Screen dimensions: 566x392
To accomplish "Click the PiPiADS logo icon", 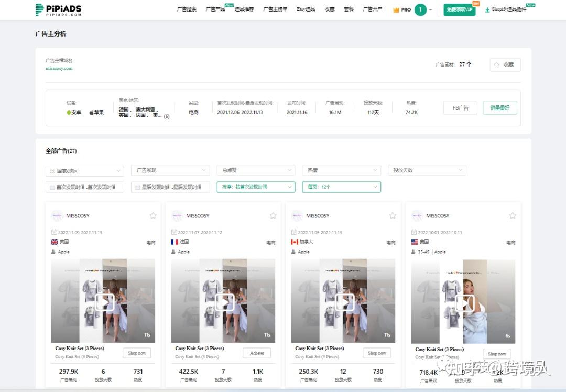I will tap(38, 9).
